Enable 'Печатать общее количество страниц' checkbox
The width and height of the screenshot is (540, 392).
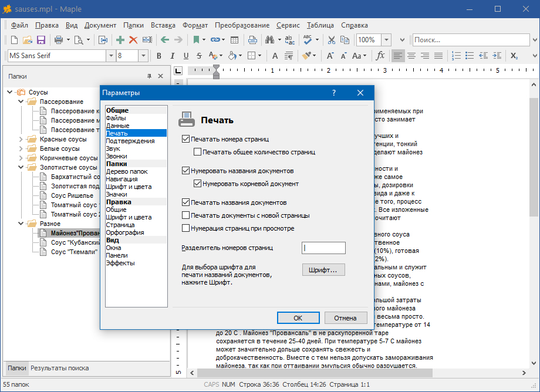(x=198, y=152)
